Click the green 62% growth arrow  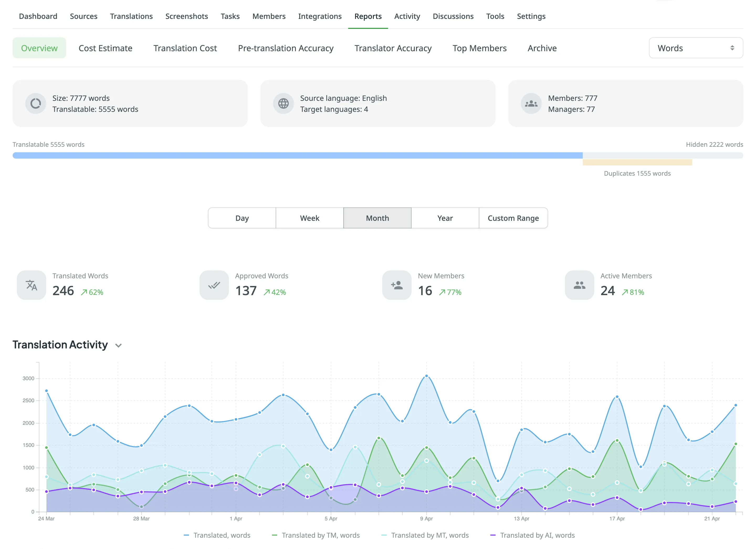pyautogui.click(x=84, y=292)
